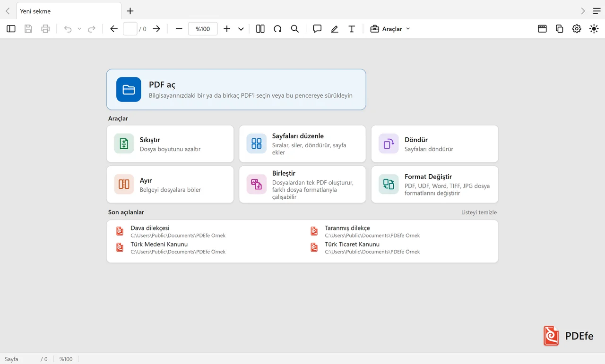Open a new tab with plus button
605x364 pixels.
(x=130, y=11)
